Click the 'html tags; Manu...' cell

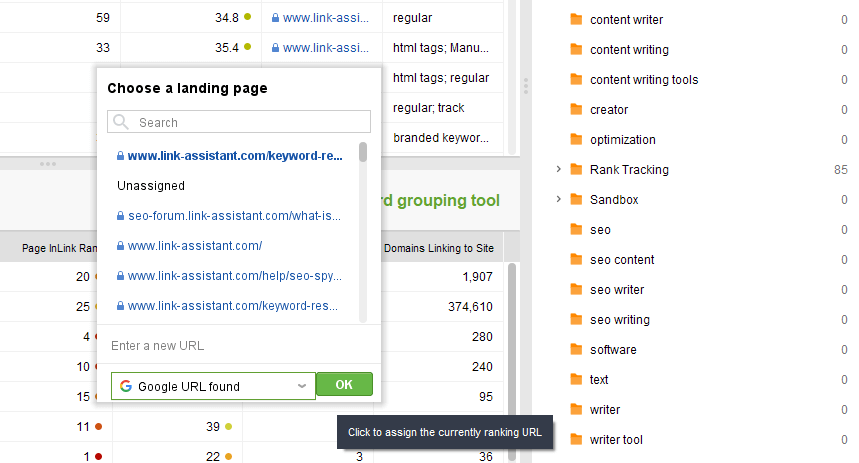tap(440, 48)
